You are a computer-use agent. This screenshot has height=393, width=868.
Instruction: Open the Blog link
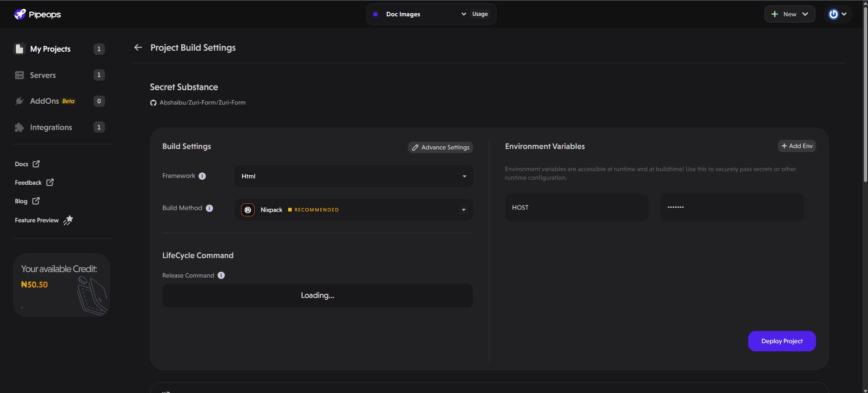coord(21,201)
